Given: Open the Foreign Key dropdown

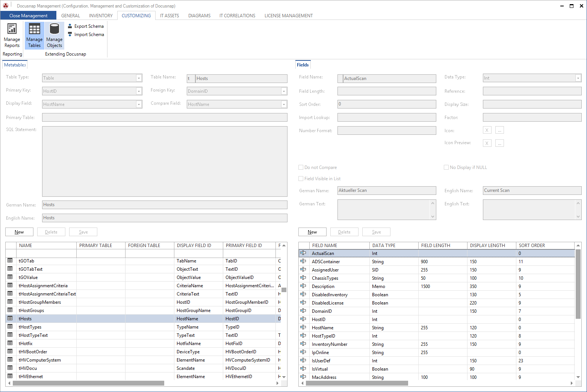Looking at the screenshot, I should (x=284, y=91).
